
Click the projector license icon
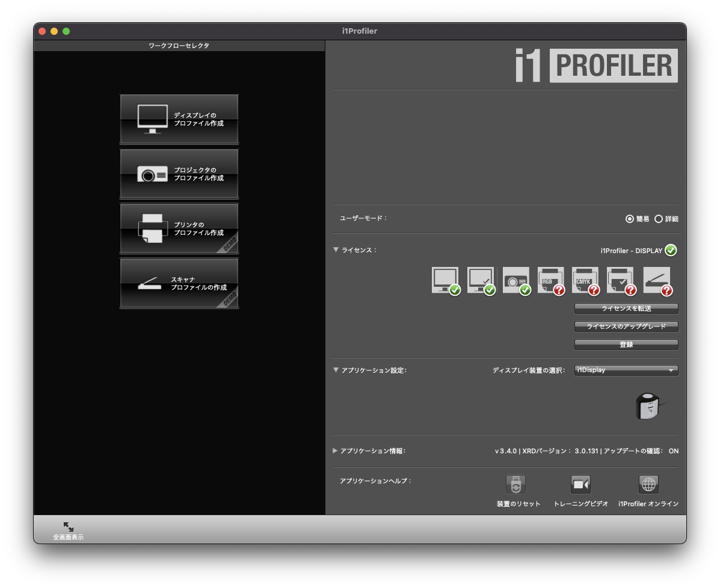pyautogui.click(x=517, y=280)
